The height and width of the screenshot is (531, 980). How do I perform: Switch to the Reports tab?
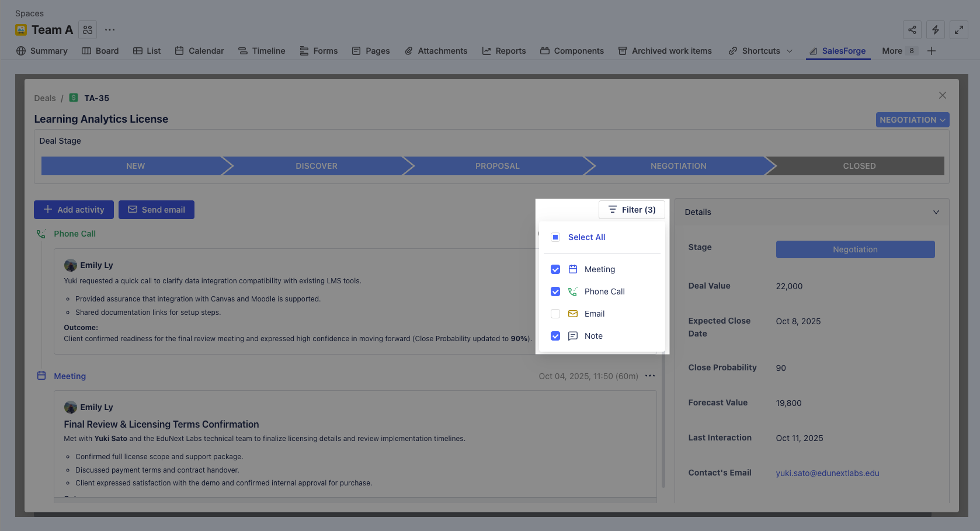click(503, 51)
